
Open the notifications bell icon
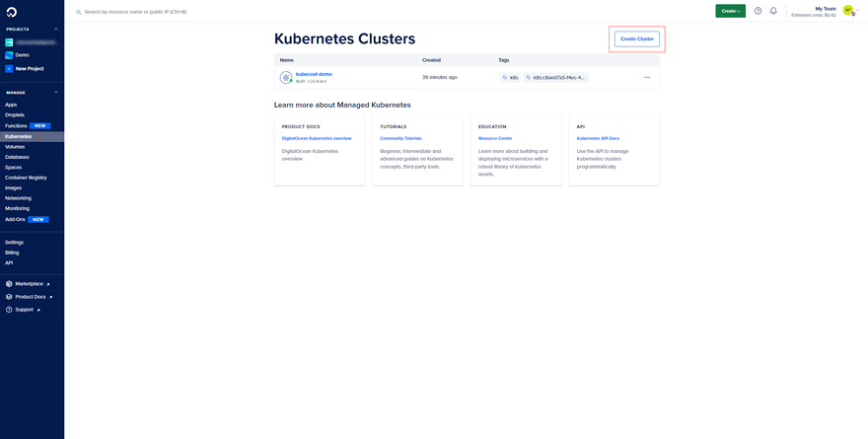(x=773, y=11)
